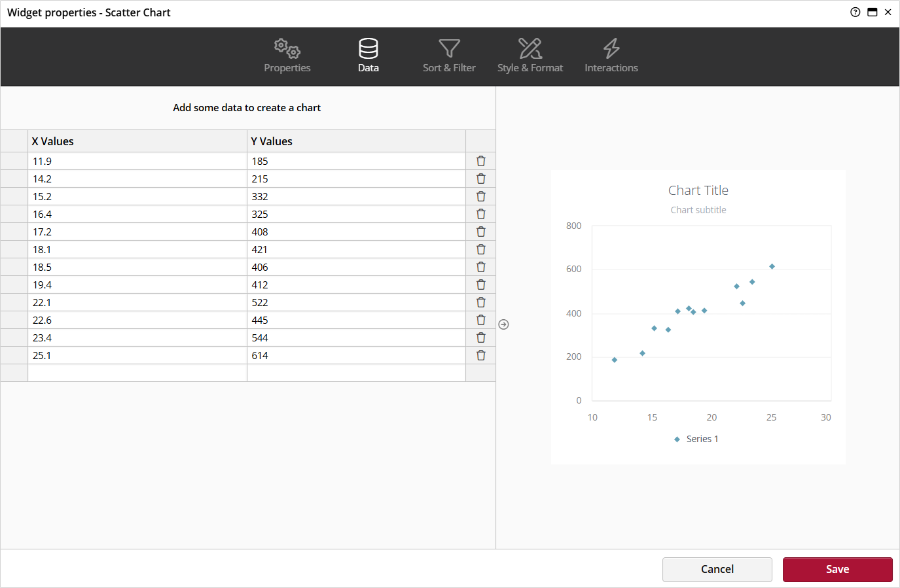The width and height of the screenshot is (900, 588).
Task: Edit the Y value cell 185
Action: click(356, 161)
